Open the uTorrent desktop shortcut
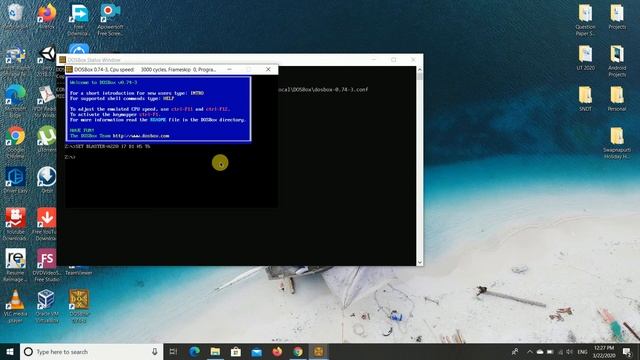Viewport: 640px width, 360px height. (47, 139)
